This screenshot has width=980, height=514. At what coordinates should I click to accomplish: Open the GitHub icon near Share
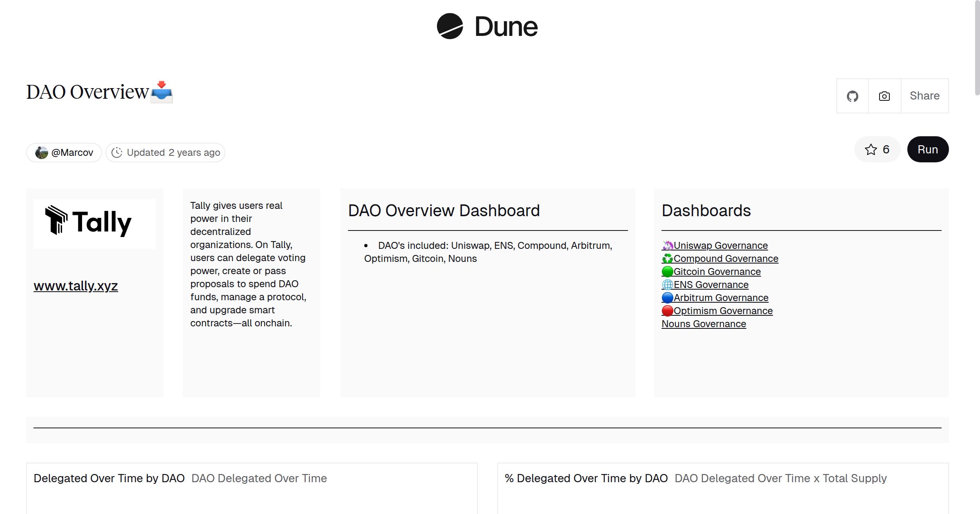853,96
